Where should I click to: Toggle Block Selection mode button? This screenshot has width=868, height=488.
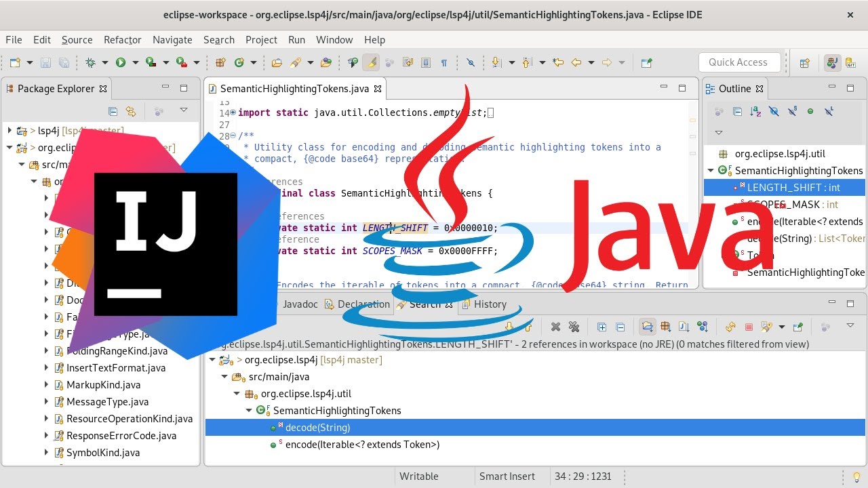(x=426, y=62)
